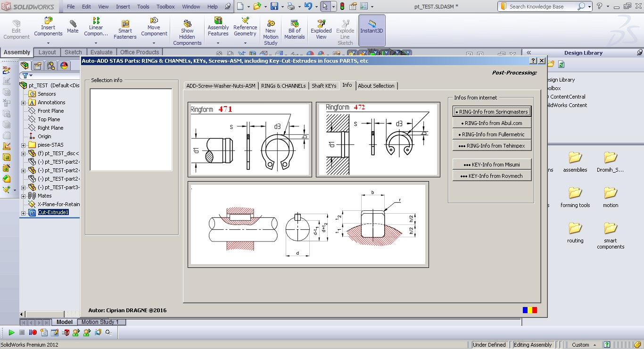644x349 pixels.
Task: Click KEY-Info from Misumi button
Action: (492, 165)
